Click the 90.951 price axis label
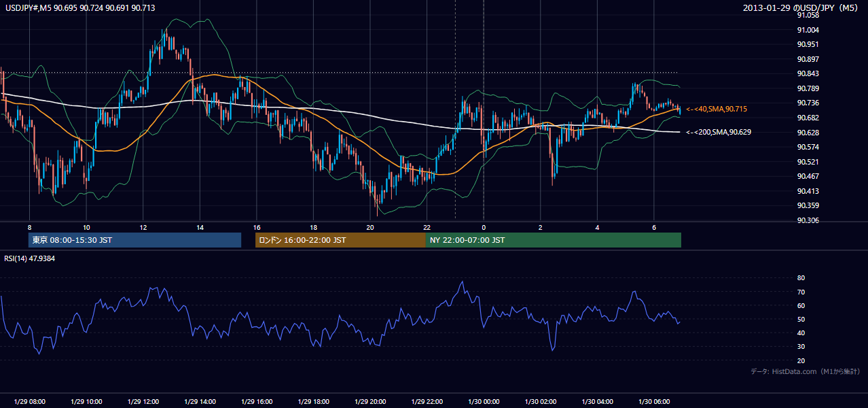 point(808,44)
